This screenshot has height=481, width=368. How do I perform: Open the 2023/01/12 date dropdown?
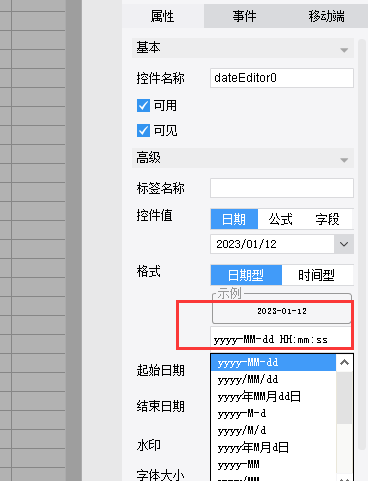click(344, 244)
